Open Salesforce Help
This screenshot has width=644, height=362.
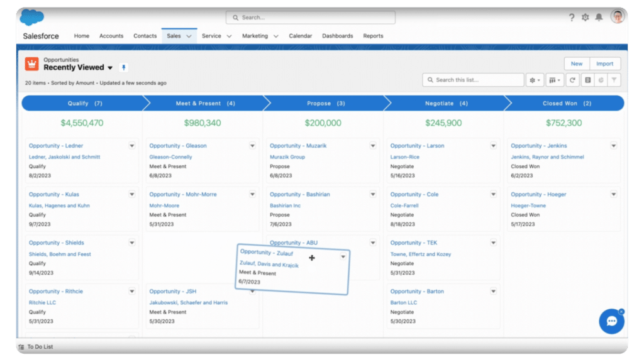(571, 18)
